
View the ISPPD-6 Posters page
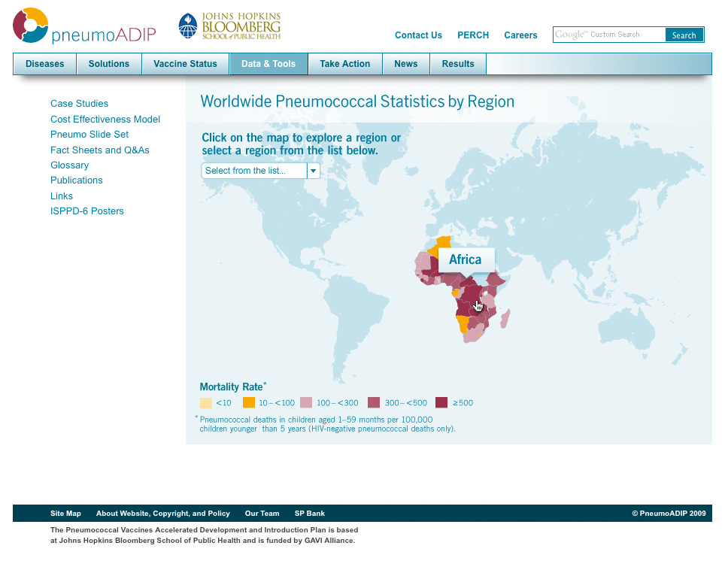pos(87,211)
